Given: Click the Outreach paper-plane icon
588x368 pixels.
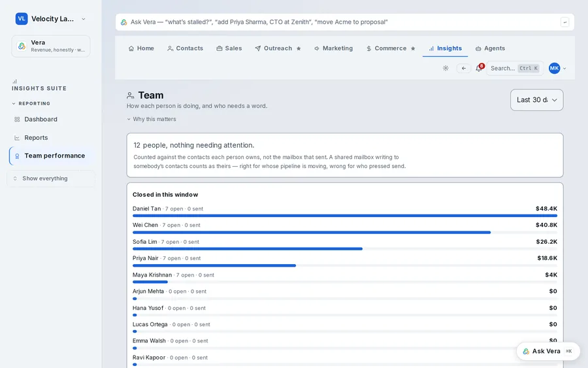Looking at the screenshot, I should [258, 48].
